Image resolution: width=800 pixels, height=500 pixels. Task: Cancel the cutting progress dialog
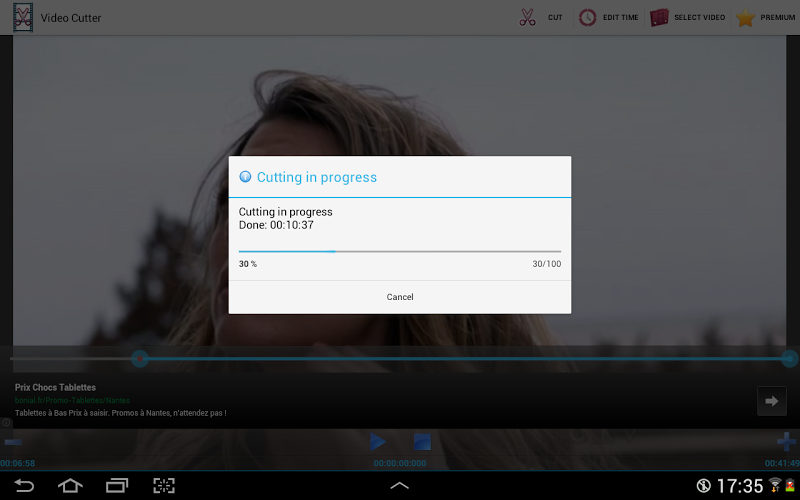399,297
